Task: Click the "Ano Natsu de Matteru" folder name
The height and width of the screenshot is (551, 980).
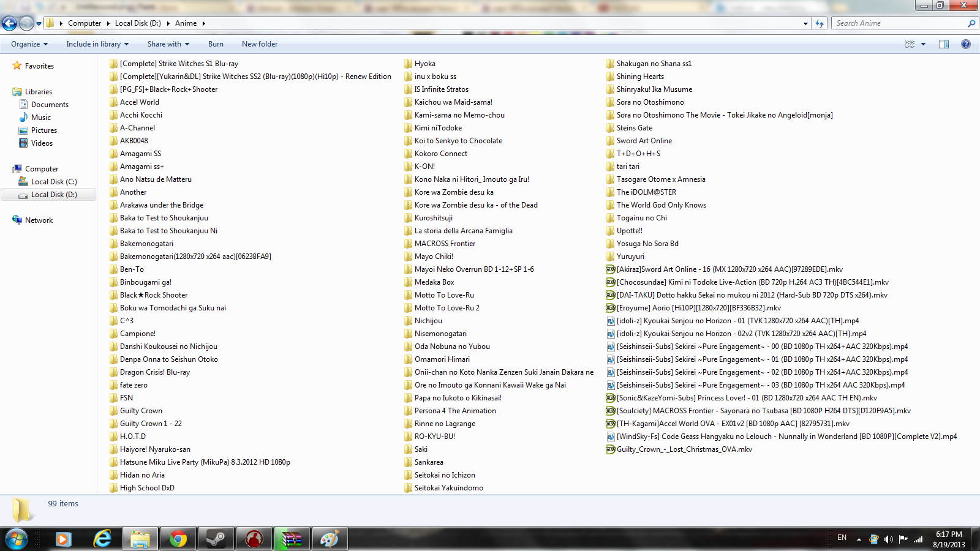Action: pyautogui.click(x=156, y=179)
